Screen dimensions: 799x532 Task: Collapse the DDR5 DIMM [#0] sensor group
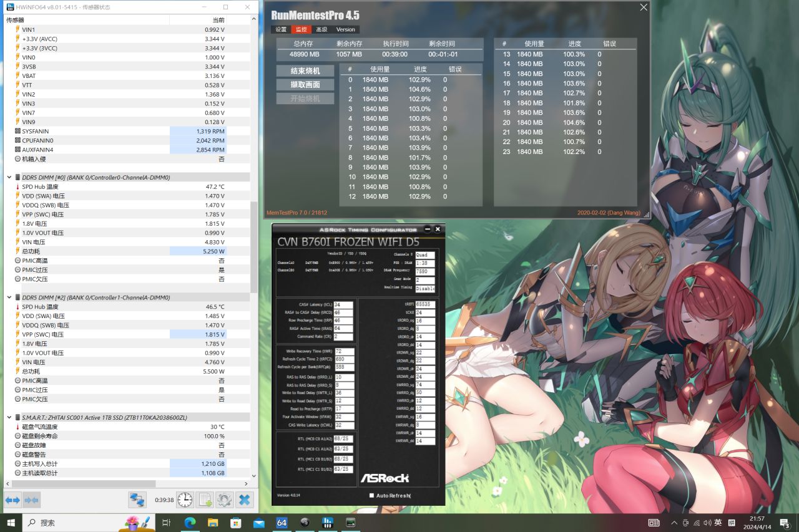[x=8, y=178]
